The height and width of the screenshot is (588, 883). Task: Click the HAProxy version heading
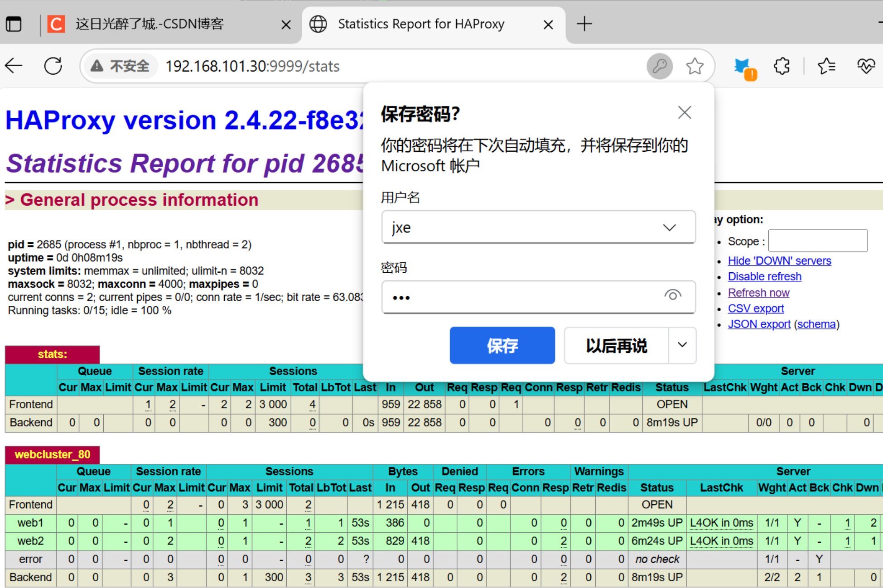(x=184, y=120)
